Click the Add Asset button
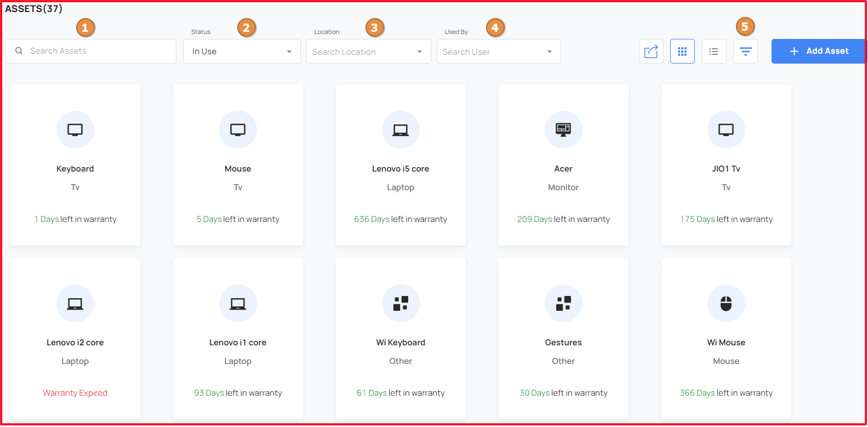This screenshot has width=868, height=427. (x=819, y=52)
